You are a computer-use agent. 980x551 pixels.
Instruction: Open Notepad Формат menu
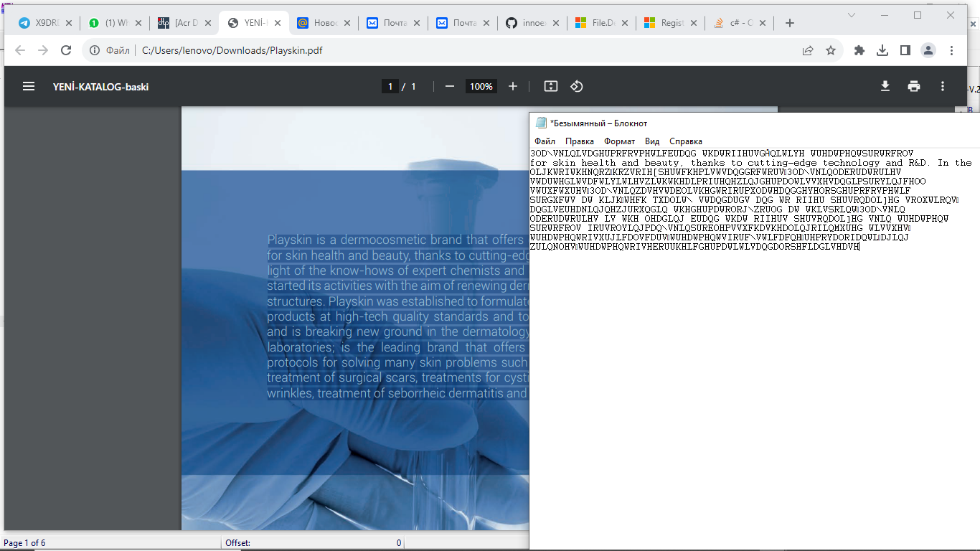pos(619,141)
